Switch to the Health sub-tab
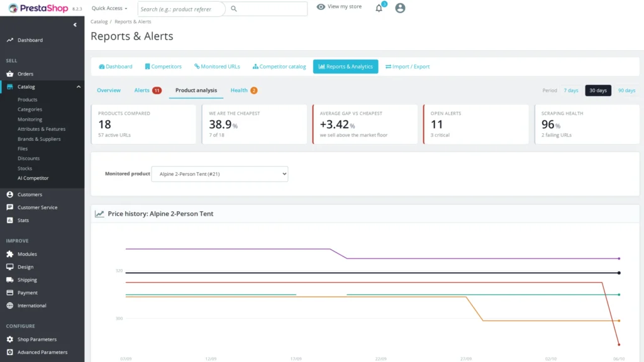 (x=239, y=90)
